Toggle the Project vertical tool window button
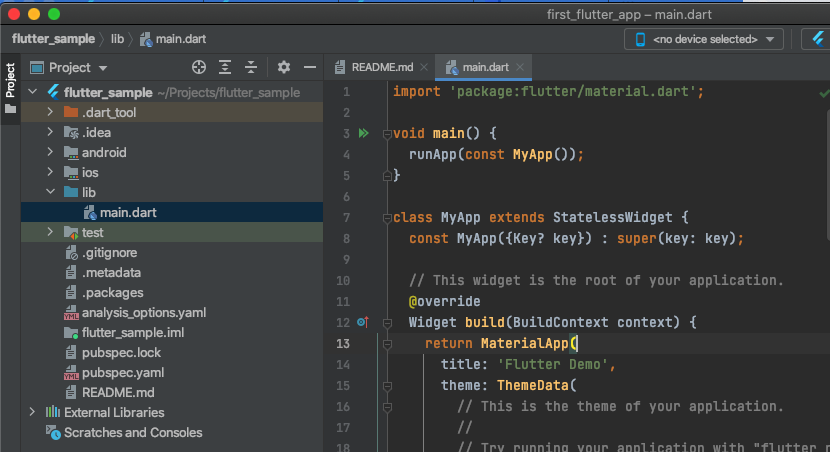This screenshot has height=452, width=830. (10, 89)
